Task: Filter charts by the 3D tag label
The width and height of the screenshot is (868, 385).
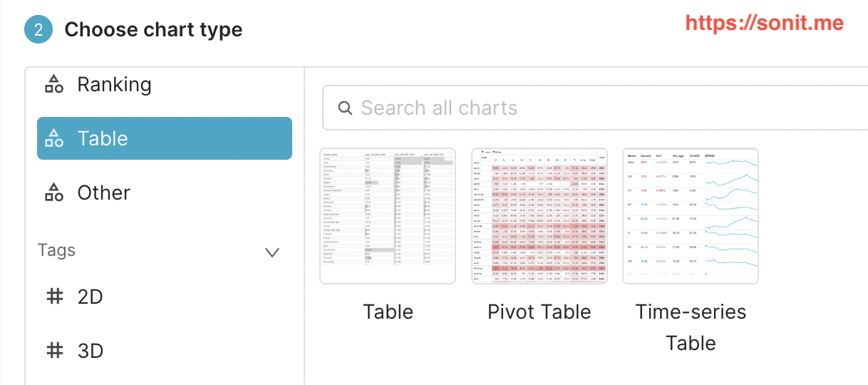Action: (91, 351)
